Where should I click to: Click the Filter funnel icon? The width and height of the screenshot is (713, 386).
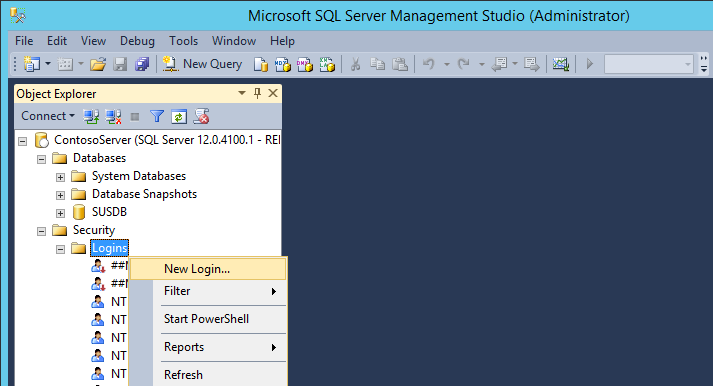(x=157, y=117)
